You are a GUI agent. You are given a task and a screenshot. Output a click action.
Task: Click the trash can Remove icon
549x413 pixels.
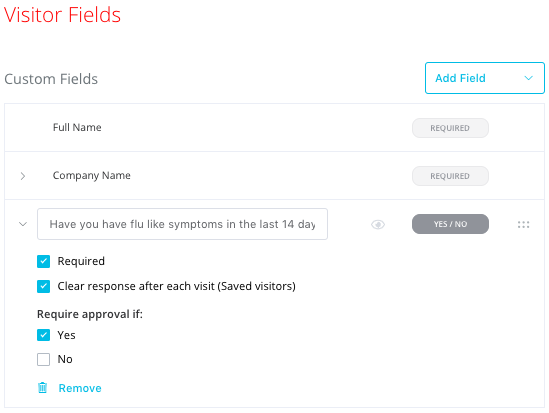[43, 388]
